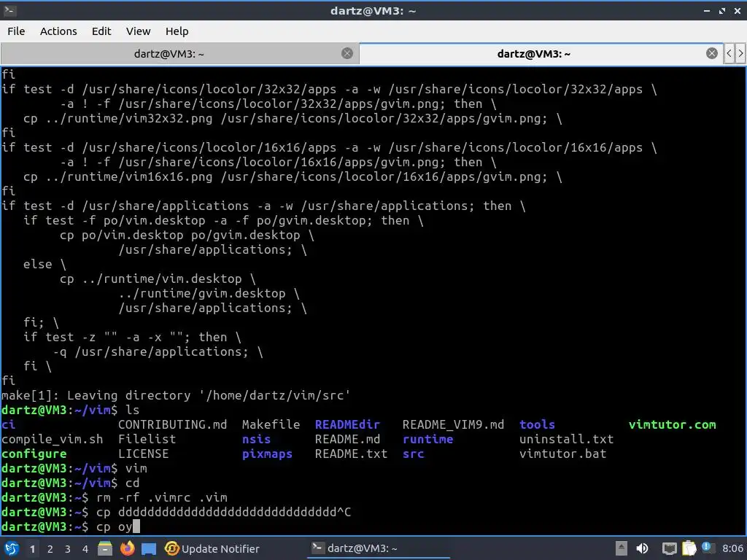Launch Firefox from the panel
The image size is (747, 560).
click(x=127, y=548)
